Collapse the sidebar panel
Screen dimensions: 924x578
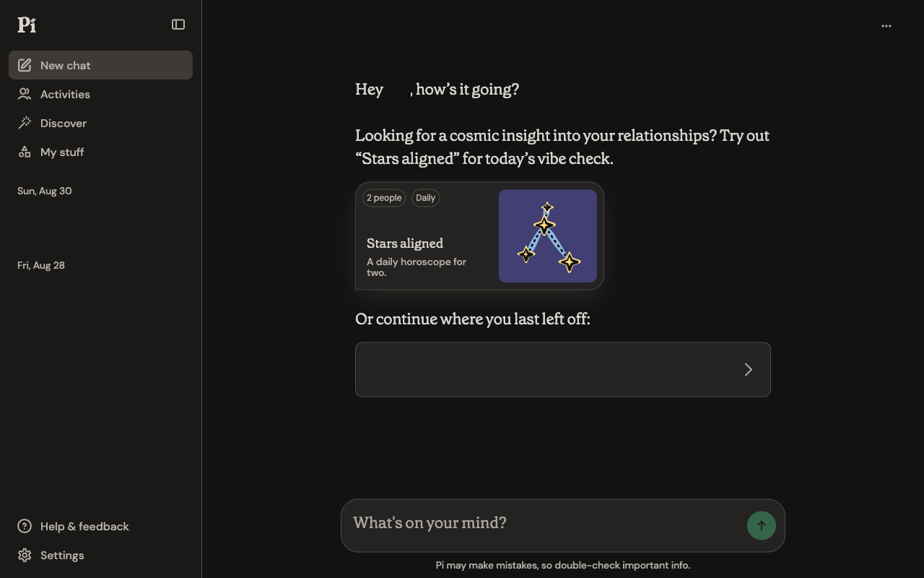click(x=178, y=25)
